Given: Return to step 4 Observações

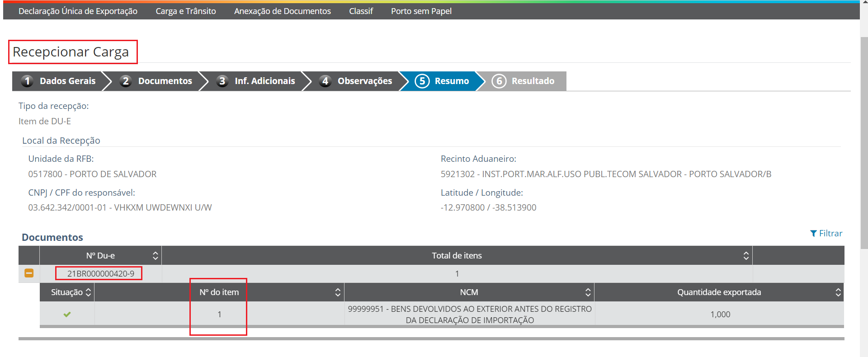Looking at the screenshot, I should click(x=356, y=81).
